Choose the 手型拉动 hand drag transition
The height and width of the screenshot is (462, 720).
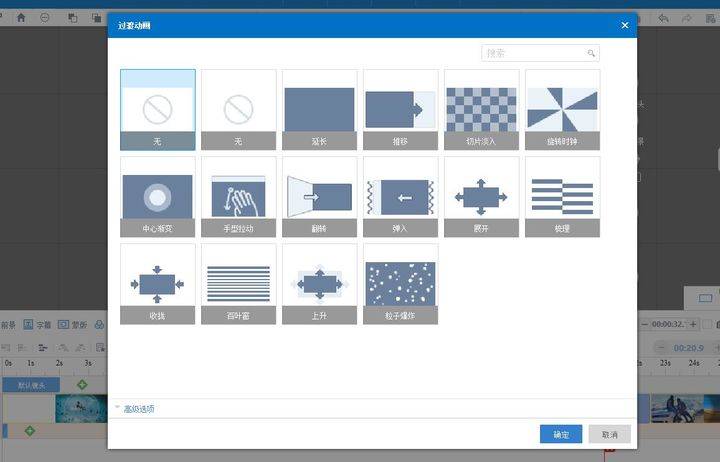pyautogui.click(x=238, y=197)
